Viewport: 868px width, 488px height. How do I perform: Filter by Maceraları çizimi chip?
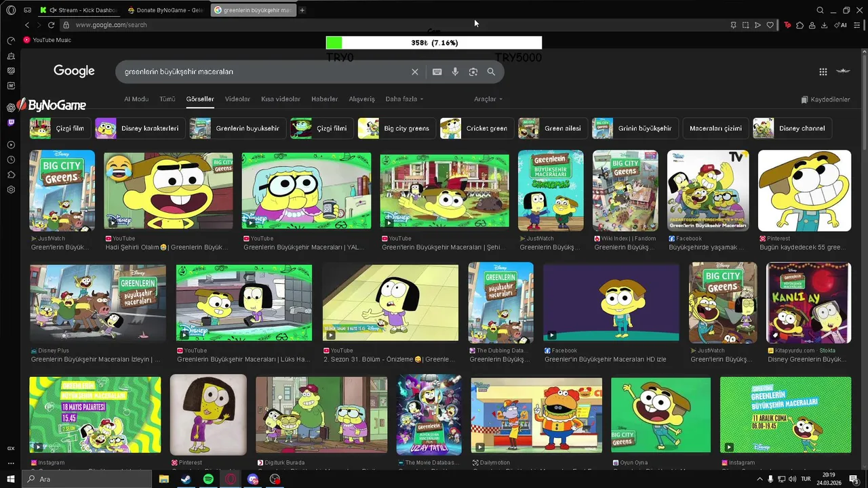click(715, 128)
